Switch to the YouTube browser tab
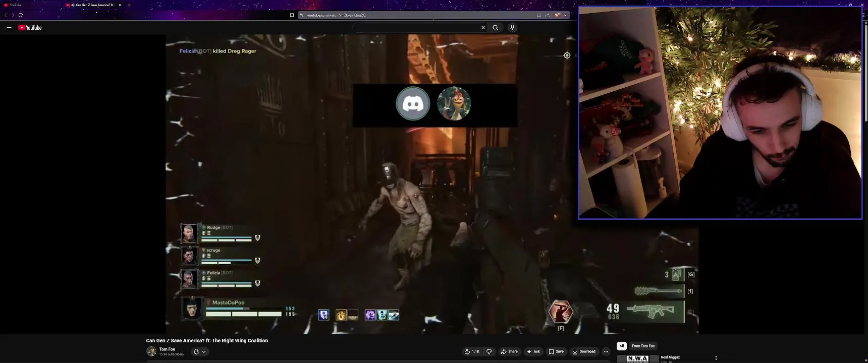The width and height of the screenshot is (868, 363). pyautogui.click(x=31, y=5)
